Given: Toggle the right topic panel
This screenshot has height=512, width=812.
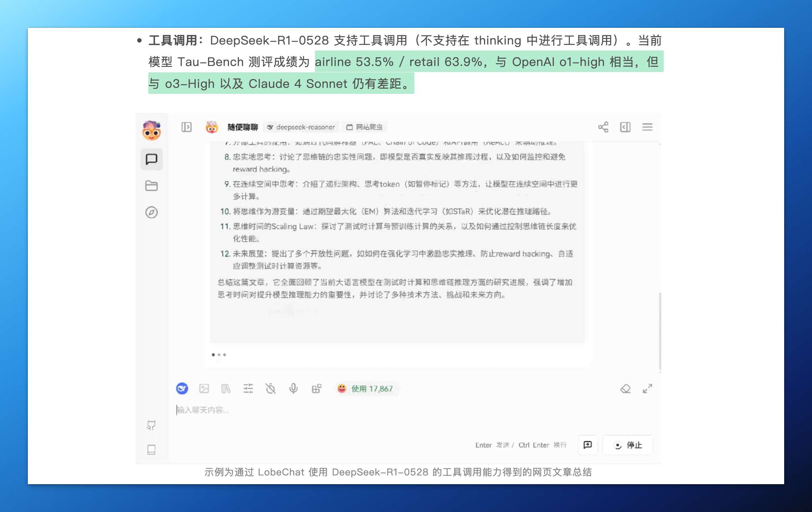Looking at the screenshot, I should (x=626, y=127).
